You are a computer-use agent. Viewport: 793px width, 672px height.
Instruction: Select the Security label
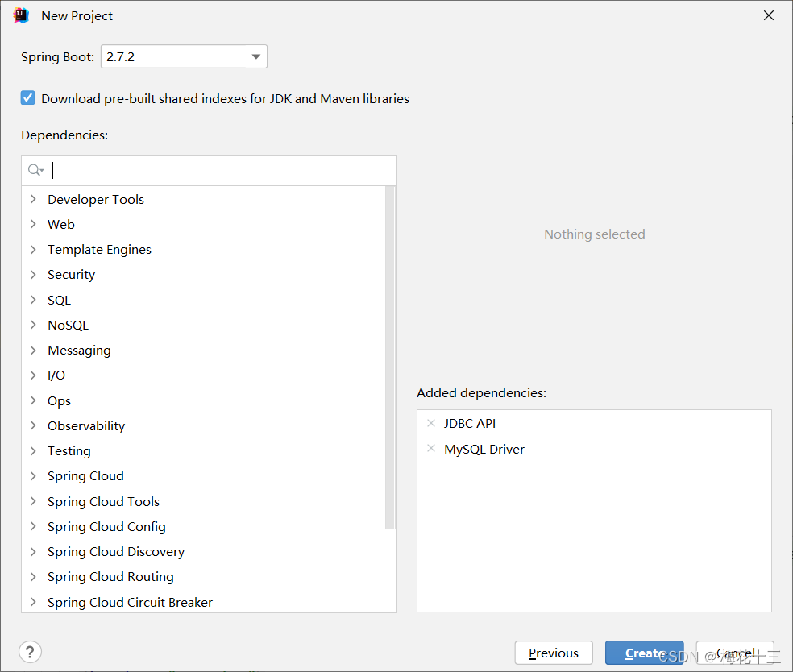pyautogui.click(x=71, y=275)
